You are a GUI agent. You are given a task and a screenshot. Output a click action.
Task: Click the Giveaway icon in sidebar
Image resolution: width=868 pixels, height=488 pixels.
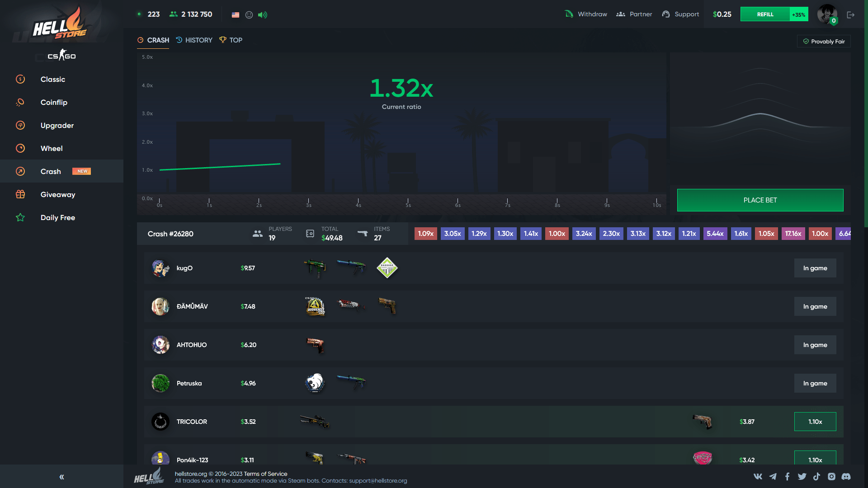21,194
